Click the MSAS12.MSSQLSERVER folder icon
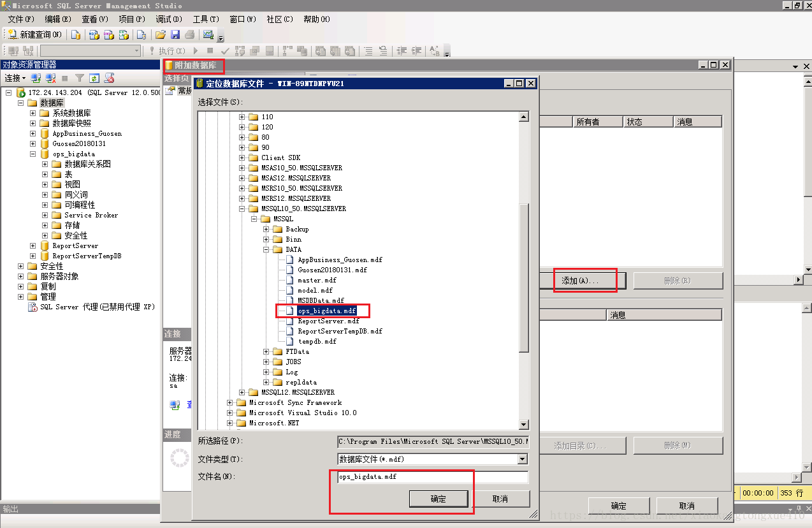Screen dimensions: 812x528 click(x=253, y=178)
